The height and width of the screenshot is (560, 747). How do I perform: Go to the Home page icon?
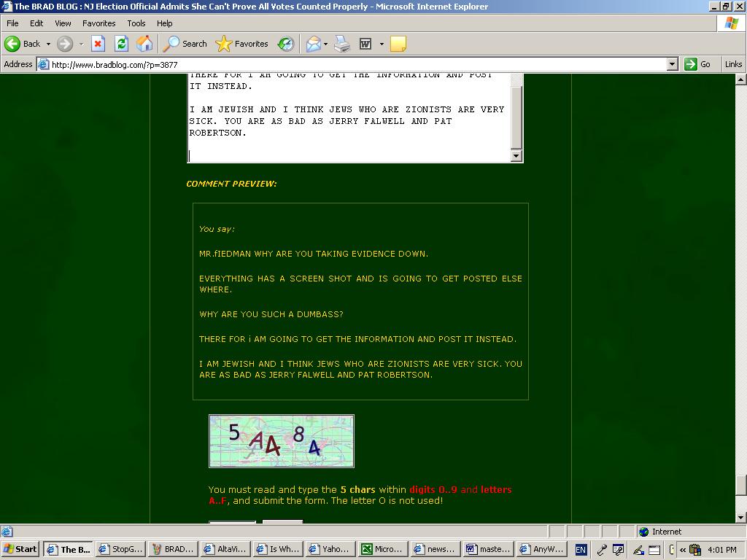144,44
